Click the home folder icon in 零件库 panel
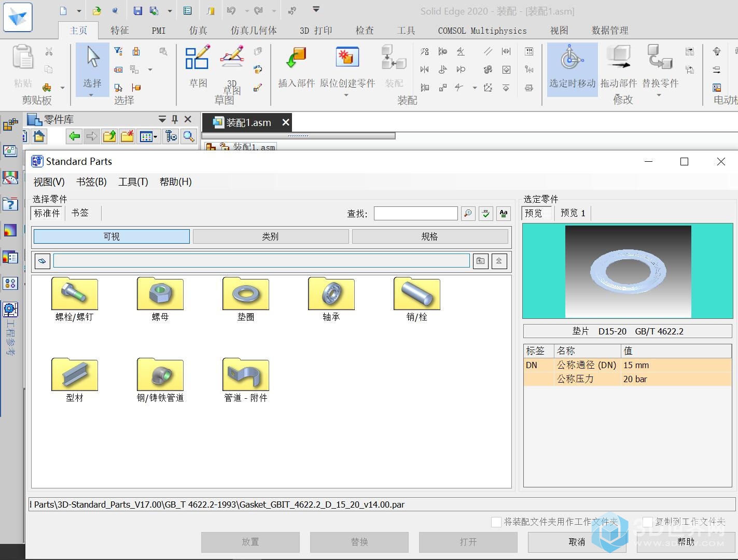The image size is (738, 560). coord(39,136)
